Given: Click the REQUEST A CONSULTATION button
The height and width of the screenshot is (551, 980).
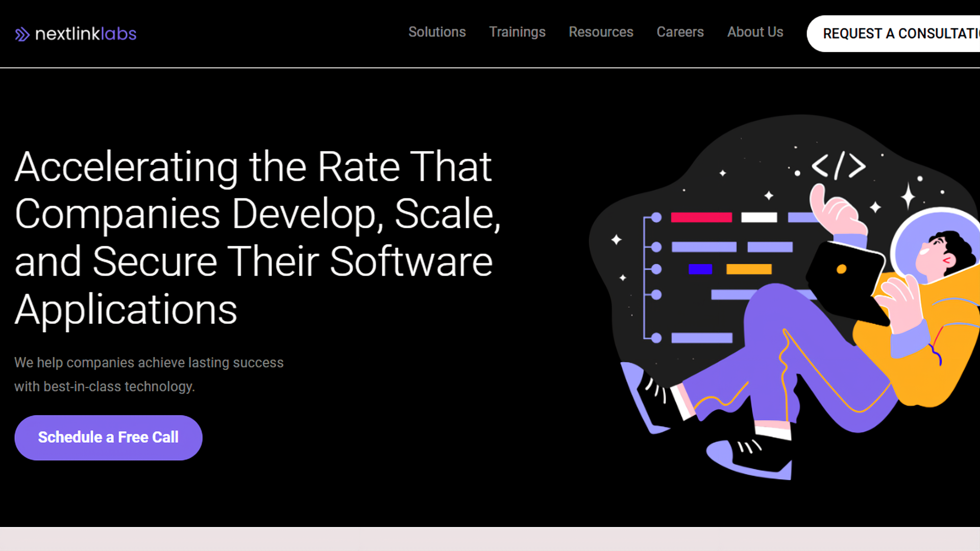Looking at the screenshot, I should pos(898,33).
